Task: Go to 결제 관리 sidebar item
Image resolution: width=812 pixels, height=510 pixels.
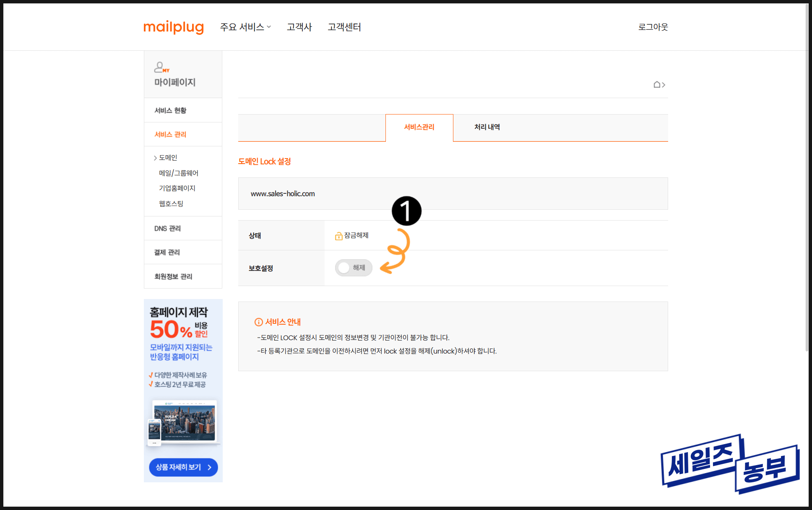Action: click(167, 252)
